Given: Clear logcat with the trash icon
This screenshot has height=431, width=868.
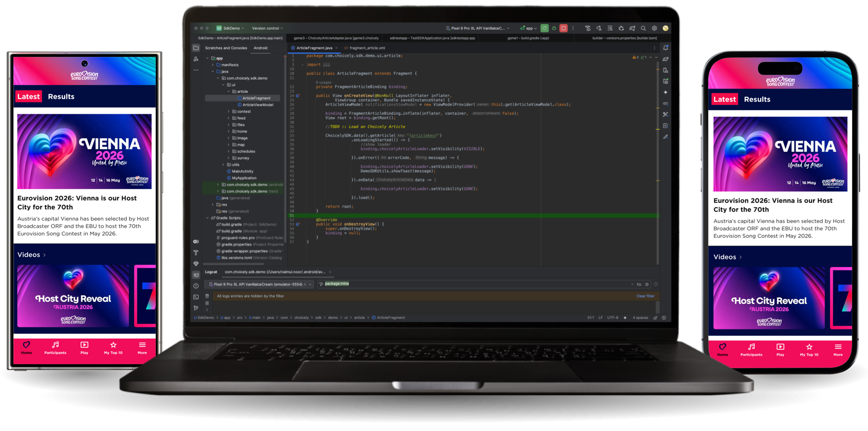Looking at the screenshot, I should pyautogui.click(x=207, y=296).
